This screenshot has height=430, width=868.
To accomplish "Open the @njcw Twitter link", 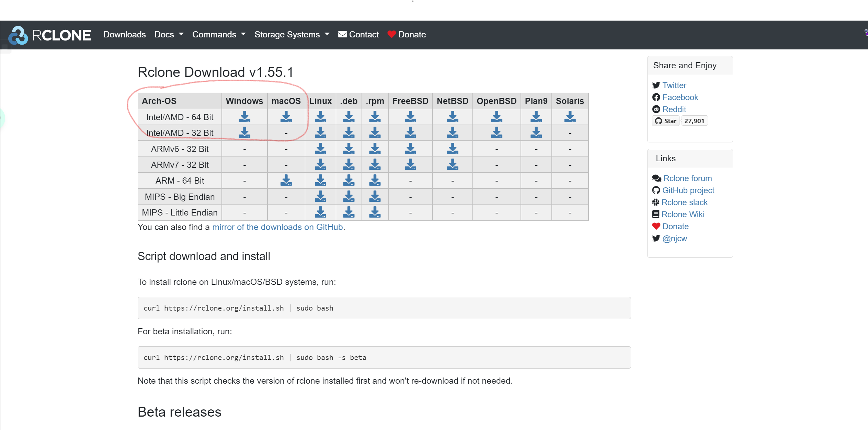I will (674, 239).
